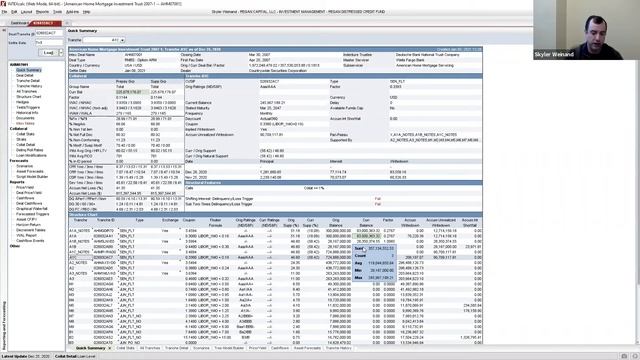The width and height of the screenshot is (640, 360).
Task: Open the Tranche dropdown showing A1C
Action: click(104, 40)
